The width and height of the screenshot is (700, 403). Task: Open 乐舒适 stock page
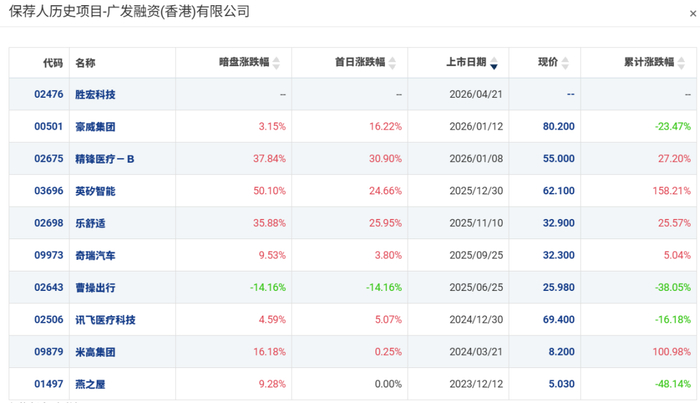[x=90, y=223]
